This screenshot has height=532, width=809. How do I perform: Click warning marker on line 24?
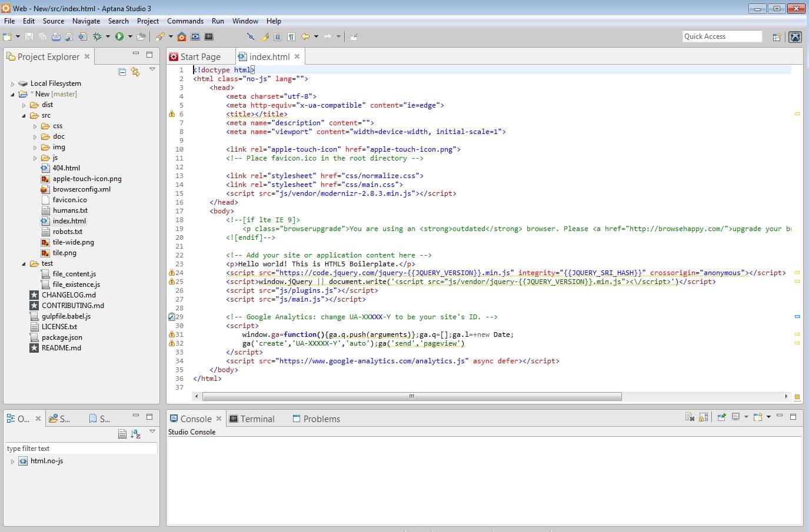pos(172,273)
